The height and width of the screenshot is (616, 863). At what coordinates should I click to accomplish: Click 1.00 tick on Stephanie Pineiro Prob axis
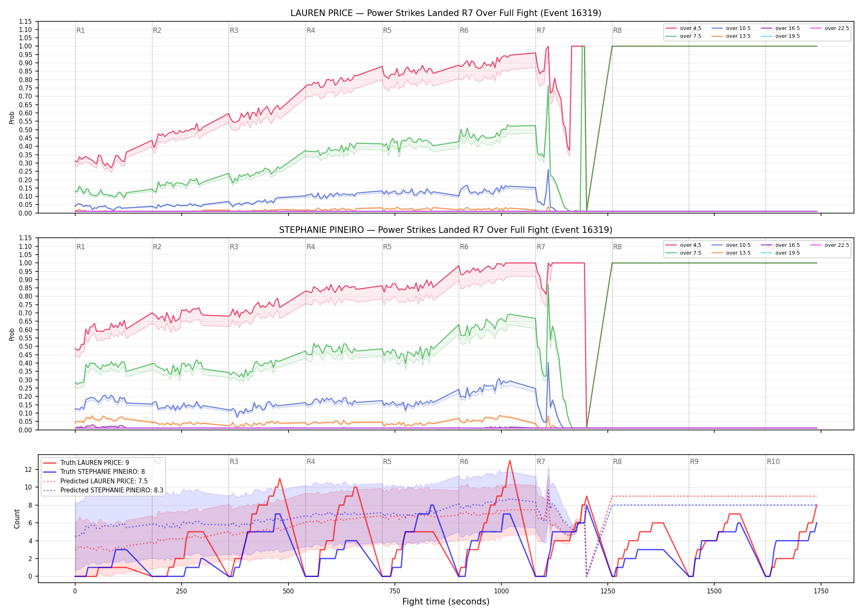pos(25,263)
